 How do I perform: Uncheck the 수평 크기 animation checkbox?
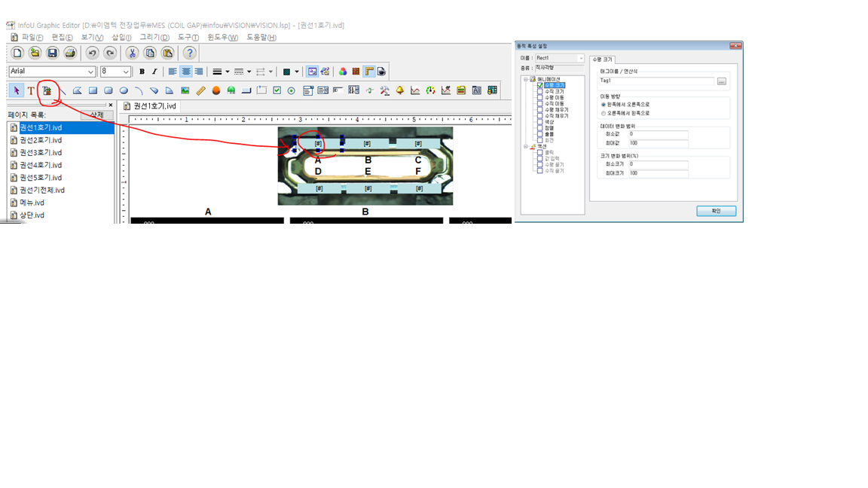click(x=540, y=86)
